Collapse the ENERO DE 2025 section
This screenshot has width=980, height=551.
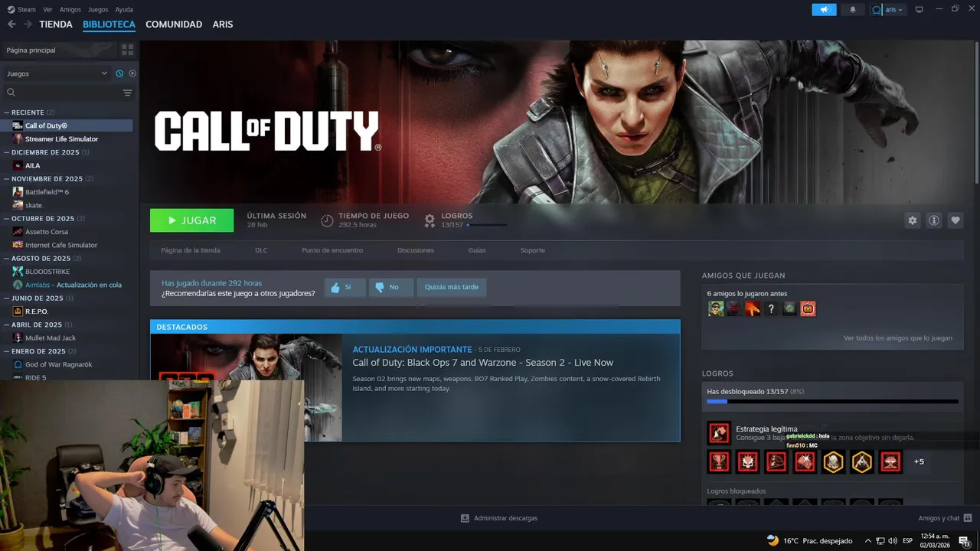[39, 351]
